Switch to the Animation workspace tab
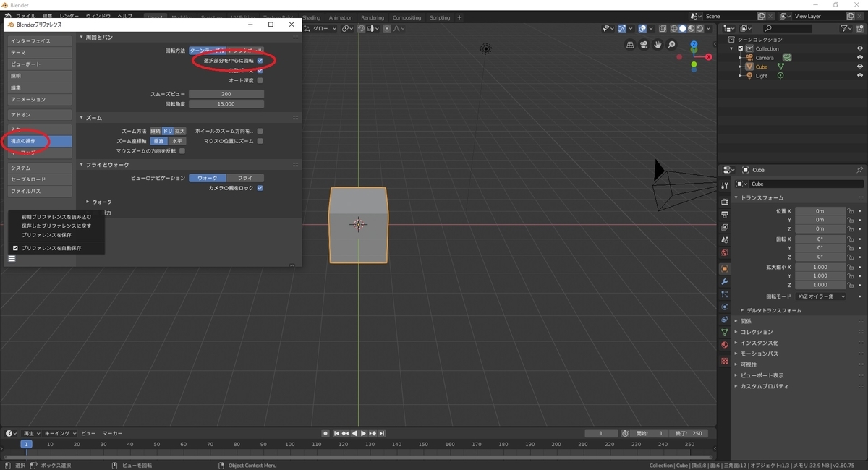The height and width of the screenshot is (470, 868). click(x=341, y=17)
